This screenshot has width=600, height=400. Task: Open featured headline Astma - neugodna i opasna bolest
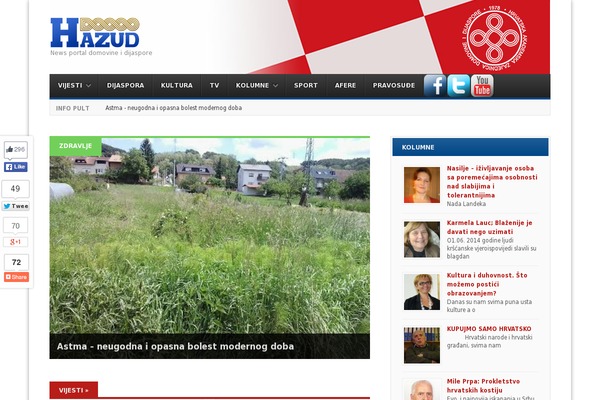coord(175,346)
